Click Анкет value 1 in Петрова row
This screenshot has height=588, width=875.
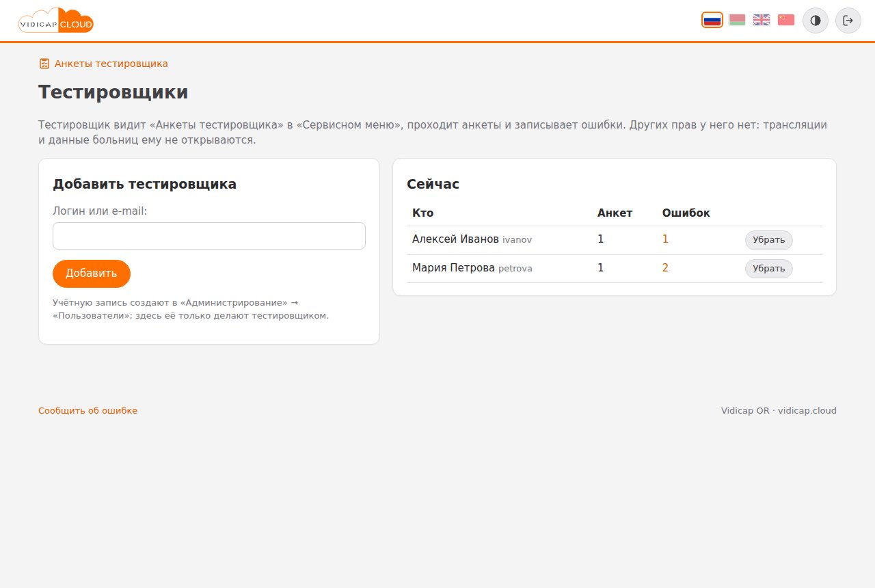[601, 268]
